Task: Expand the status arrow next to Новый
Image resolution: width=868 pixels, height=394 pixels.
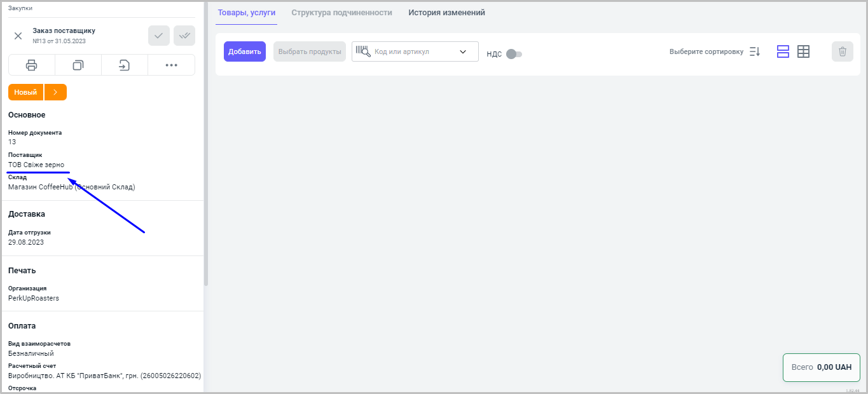Action: pyautogui.click(x=55, y=92)
